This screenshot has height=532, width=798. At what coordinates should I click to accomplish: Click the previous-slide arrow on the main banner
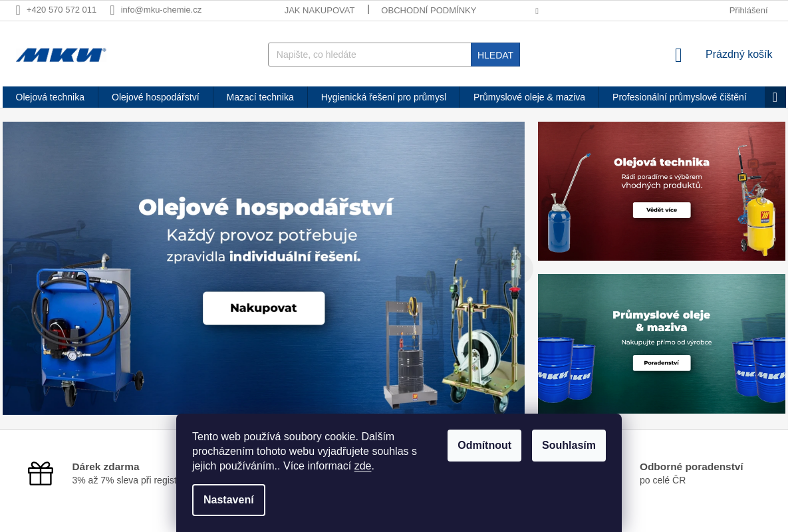tap(9, 268)
